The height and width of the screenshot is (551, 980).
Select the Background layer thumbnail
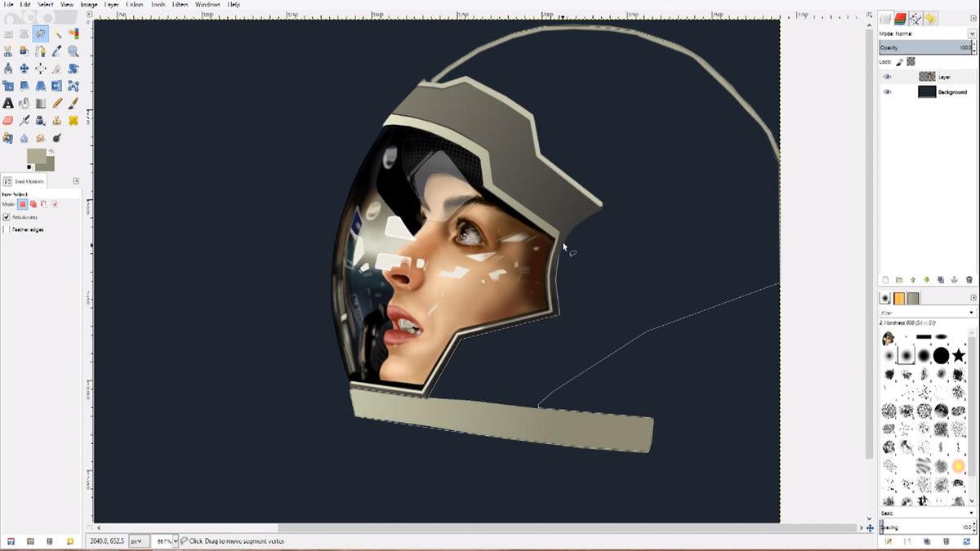point(926,92)
